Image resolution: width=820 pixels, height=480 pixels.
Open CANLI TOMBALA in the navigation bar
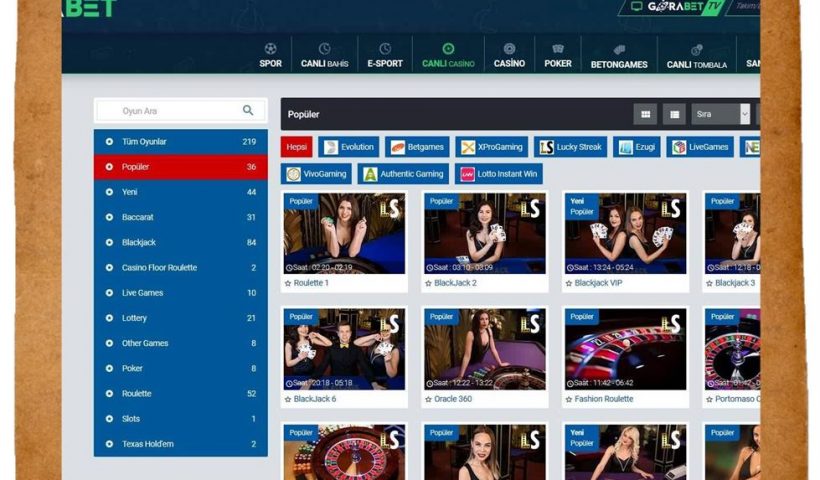[697, 56]
